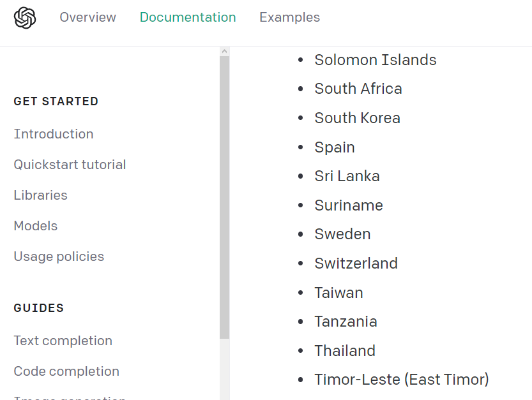Open the Introduction page link
This screenshot has height=400, width=532.
click(54, 134)
